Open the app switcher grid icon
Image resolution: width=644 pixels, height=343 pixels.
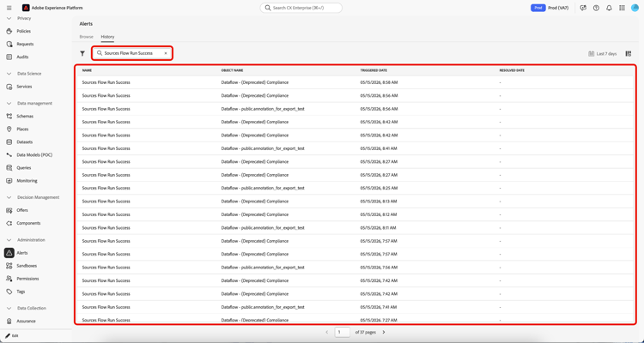tap(622, 8)
